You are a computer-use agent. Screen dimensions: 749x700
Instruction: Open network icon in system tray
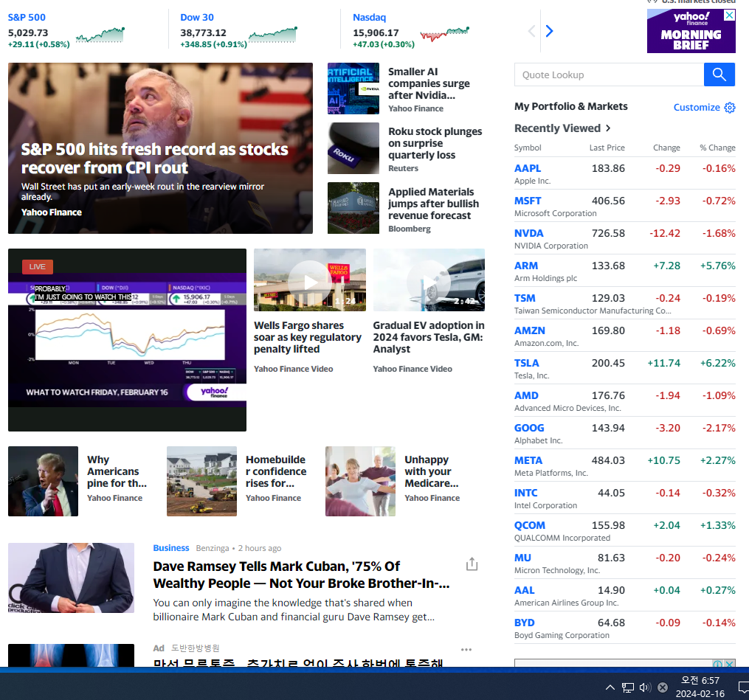(628, 687)
